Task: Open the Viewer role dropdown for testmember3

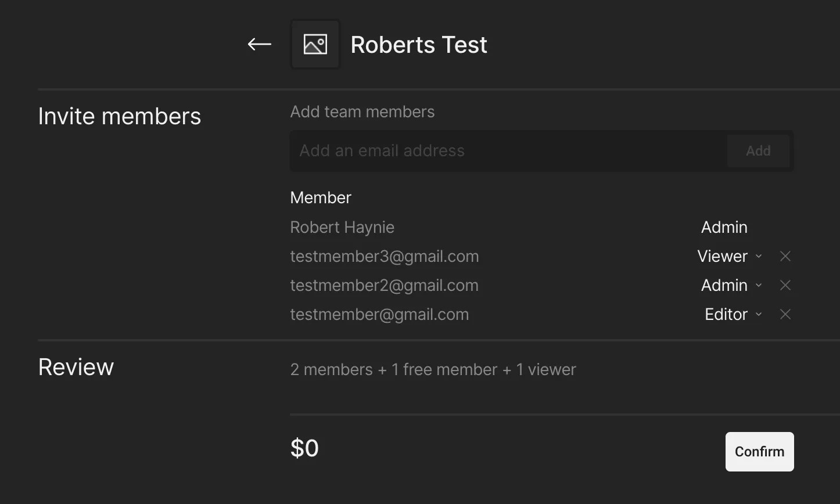Action: [730, 256]
